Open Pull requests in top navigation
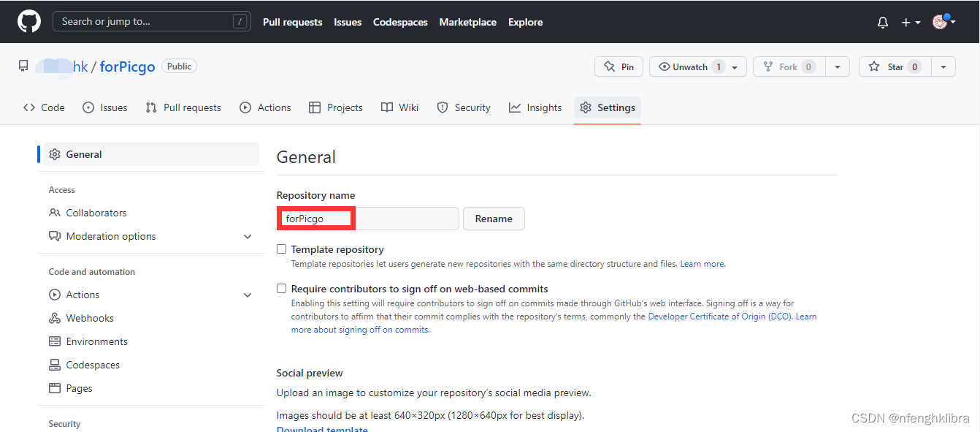 point(292,22)
